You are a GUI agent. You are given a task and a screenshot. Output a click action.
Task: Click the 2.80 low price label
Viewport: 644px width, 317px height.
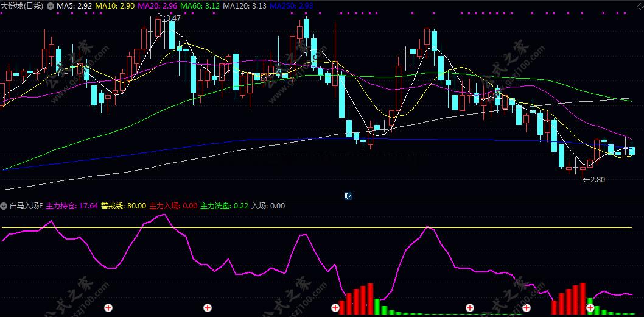pyautogui.click(x=597, y=179)
